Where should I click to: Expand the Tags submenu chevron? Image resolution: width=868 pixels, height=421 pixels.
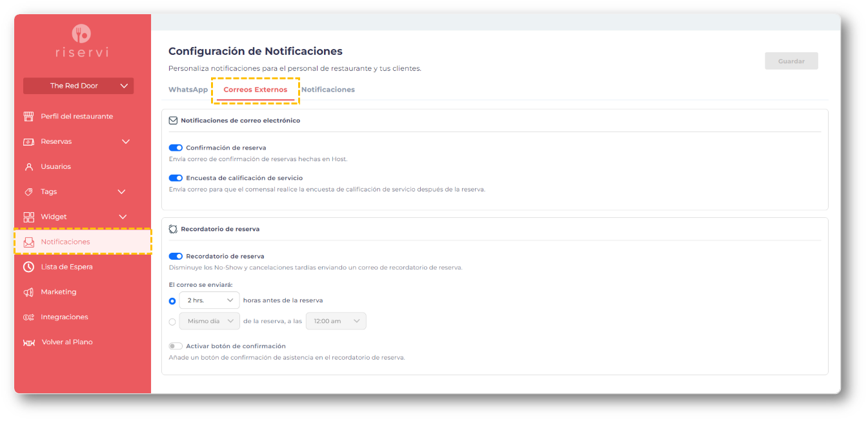tap(121, 192)
